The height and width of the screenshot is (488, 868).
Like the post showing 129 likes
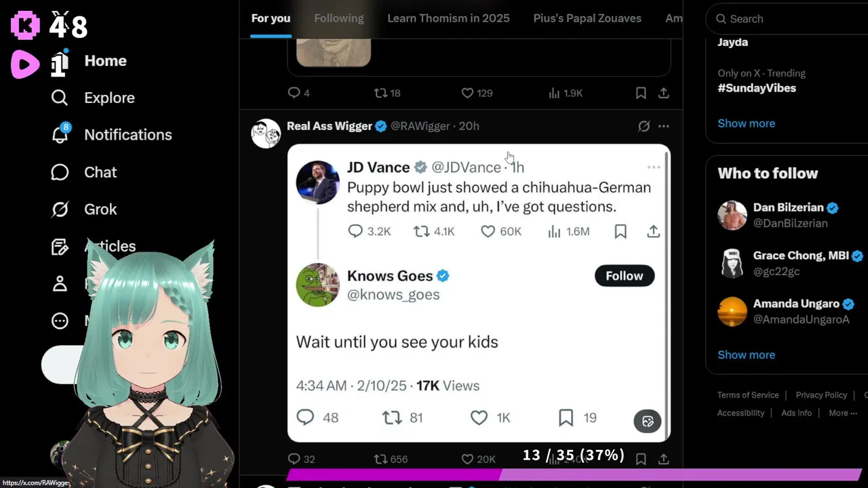pos(477,93)
